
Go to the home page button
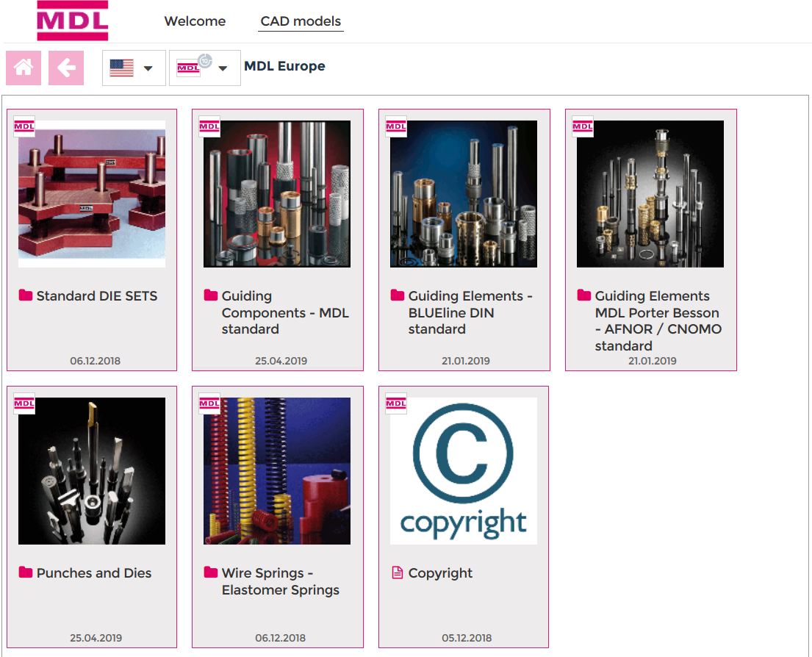click(24, 68)
